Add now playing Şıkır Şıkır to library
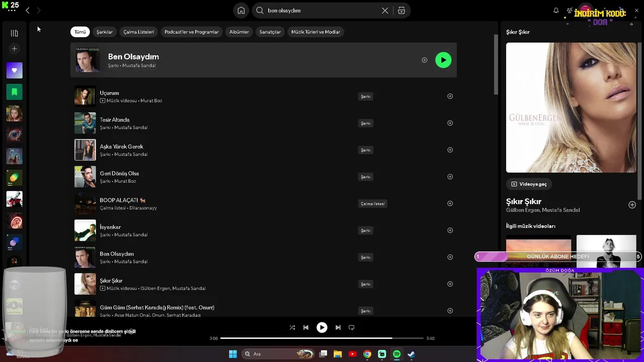Screen dimensions: 644x362 pyautogui.click(x=632, y=205)
